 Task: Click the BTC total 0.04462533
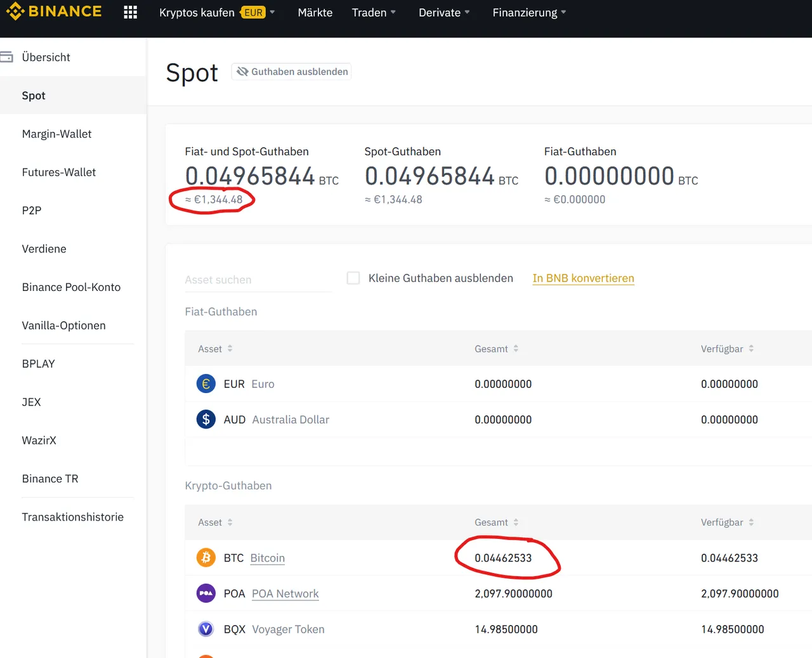click(x=503, y=558)
